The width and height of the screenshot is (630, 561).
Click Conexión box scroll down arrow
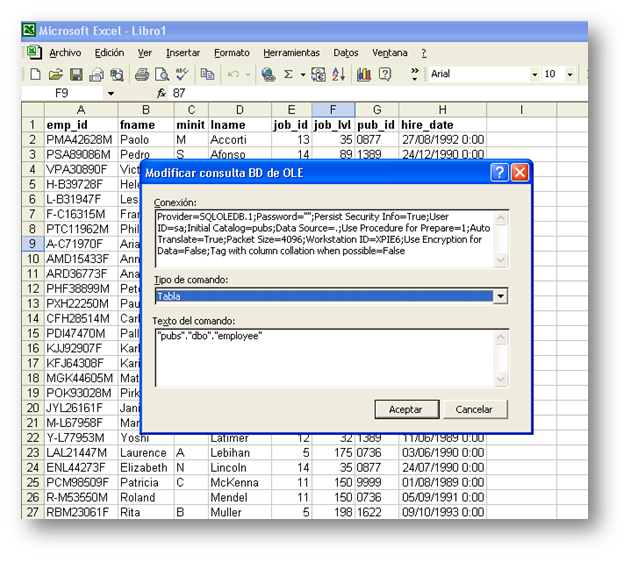tap(501, 260)
